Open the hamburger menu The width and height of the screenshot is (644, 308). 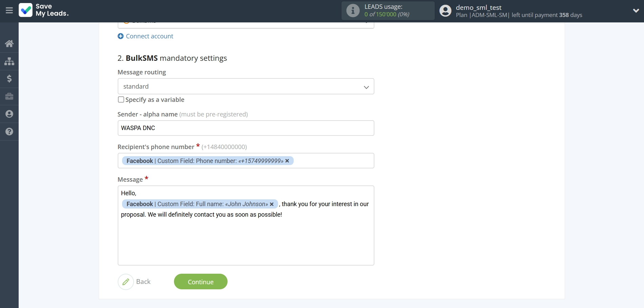pyautogui.click(x=9, y=11)
